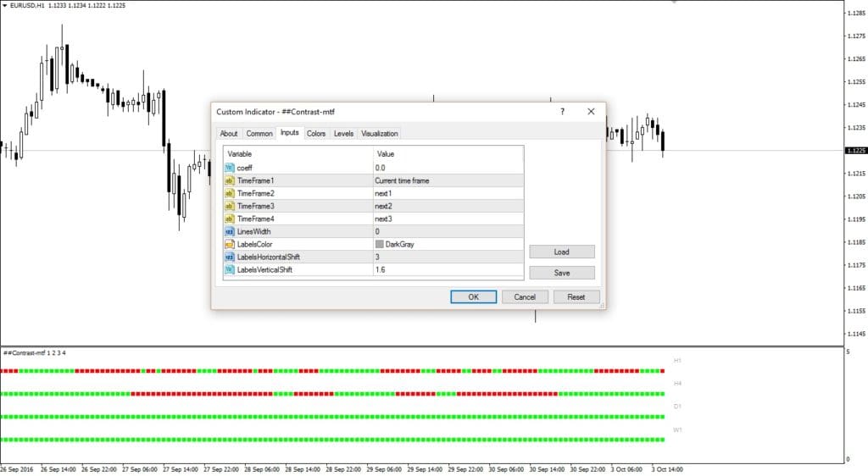868x476 pixels.
Task: Click the H4 row label in indicator window
Action: tap(677, 383)
